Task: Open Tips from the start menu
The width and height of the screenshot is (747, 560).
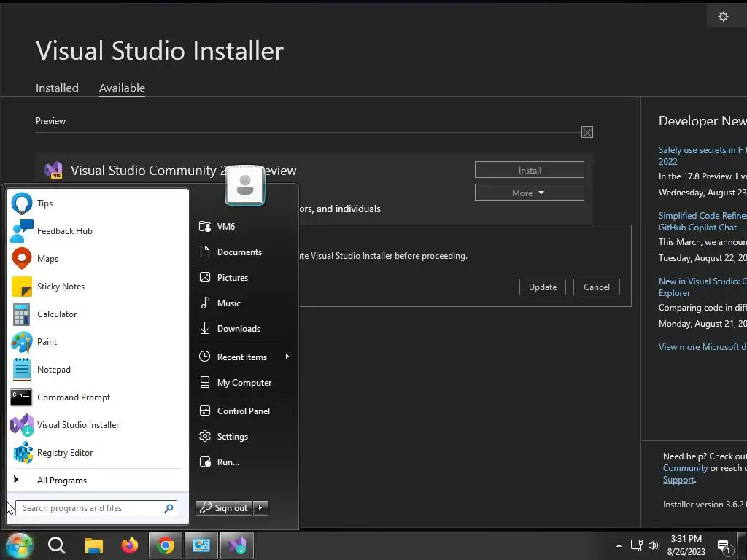Action: 98,203
